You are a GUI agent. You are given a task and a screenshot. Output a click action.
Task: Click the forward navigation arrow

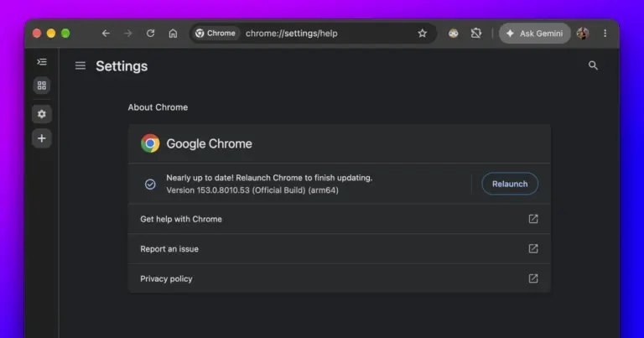point(128,34)
